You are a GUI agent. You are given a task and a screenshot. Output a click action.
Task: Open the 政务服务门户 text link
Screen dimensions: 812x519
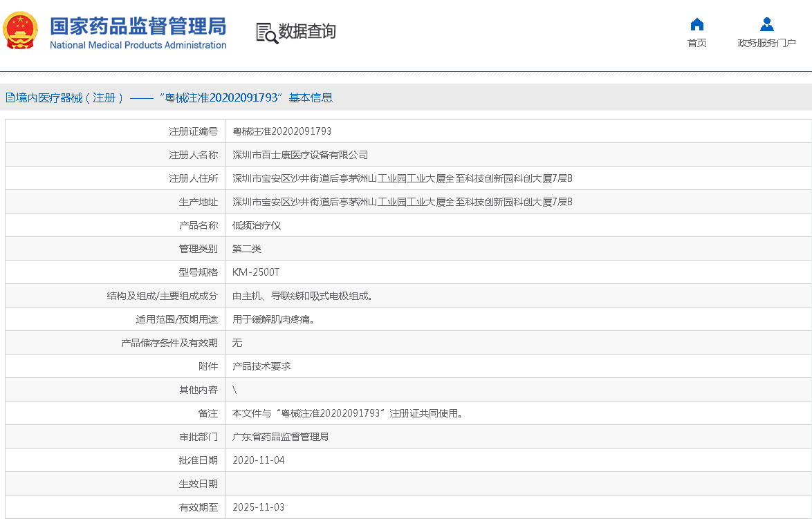[766, 43]
